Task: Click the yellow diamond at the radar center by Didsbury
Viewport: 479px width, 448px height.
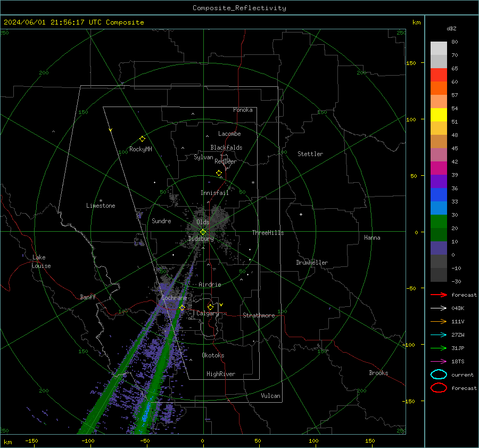Action: [203, 232]
